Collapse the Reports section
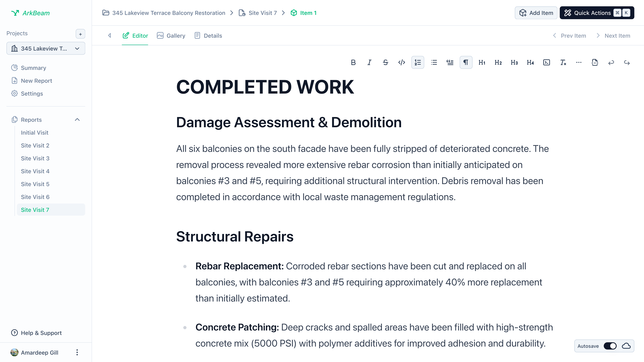 77,120
